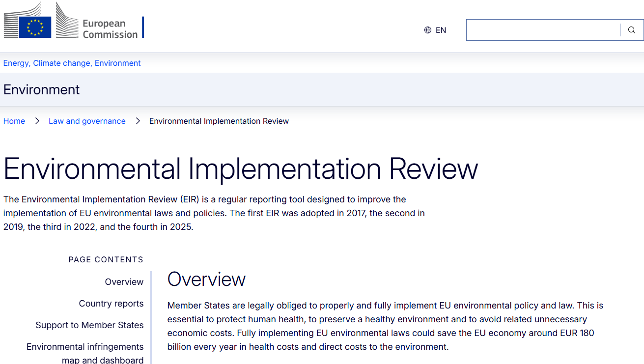Go to Environmental infringements map and dashboard

click(x=85, y=353)
